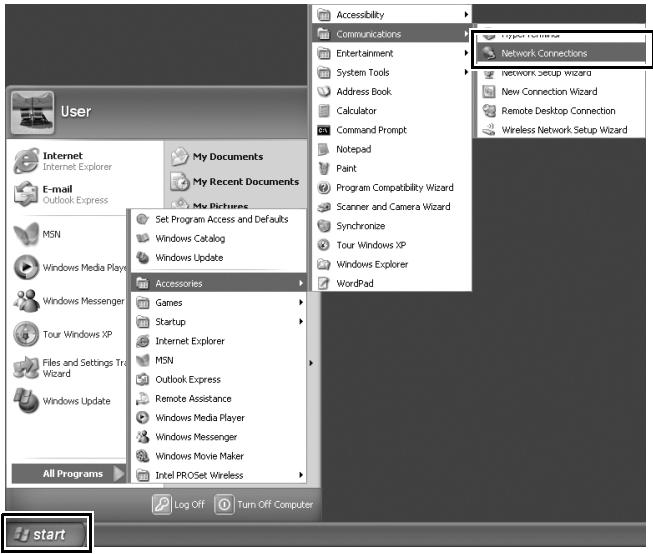Open Program Compatibility Wizard
The width and height of the screenshot is (653, 554).
pyautogui.click(x=392, y=187)
